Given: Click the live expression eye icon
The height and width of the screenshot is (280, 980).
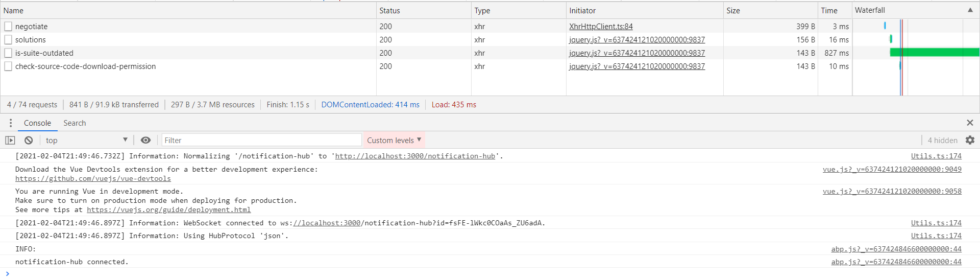Looking at the screenshot, I should [145, 140].
